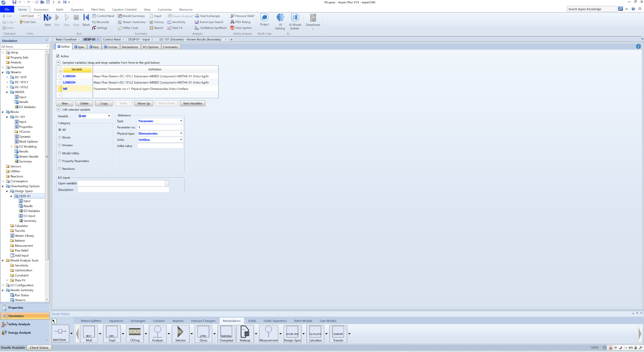Open the Equation Oriented ribbon tab

click(x=124, y=10)
